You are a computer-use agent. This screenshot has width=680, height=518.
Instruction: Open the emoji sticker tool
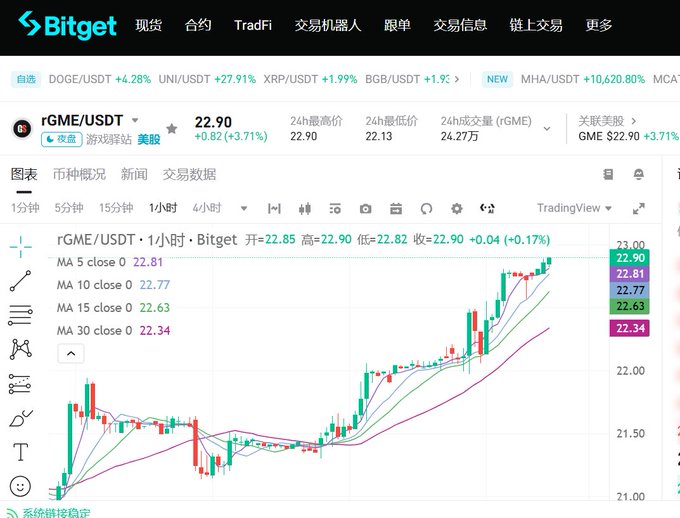20,485
